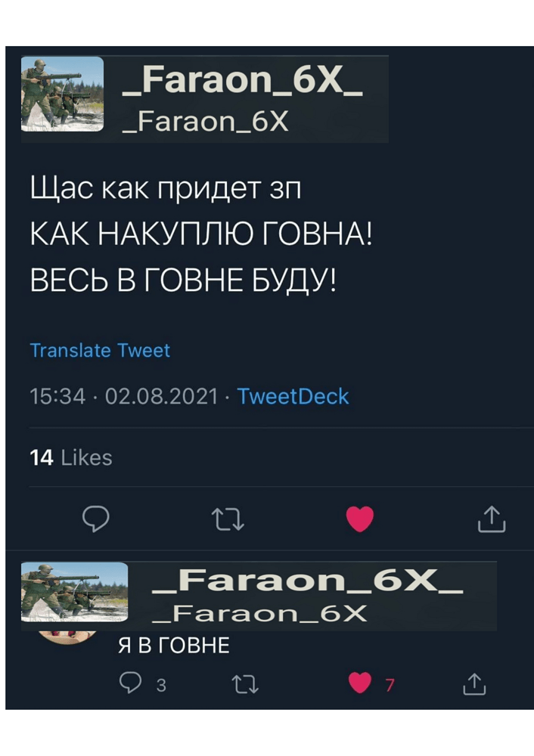
Task: Open top _Faraon_6X_ profile picture
Action: click(x=62, y=94)
